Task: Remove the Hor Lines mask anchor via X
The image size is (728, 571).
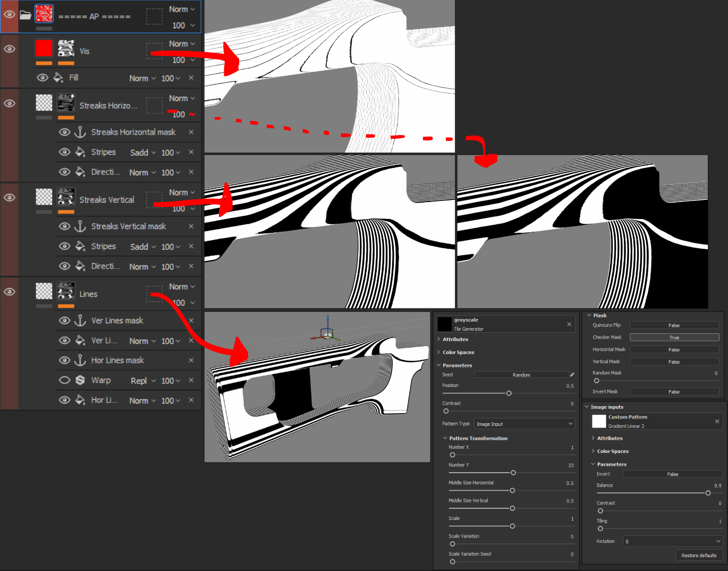Action: 191,360
